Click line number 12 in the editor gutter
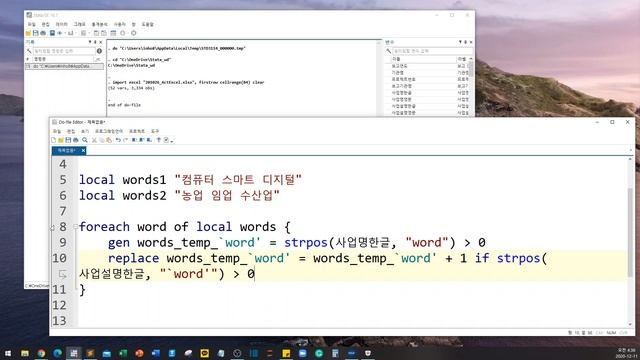This screenshot has height=360, width=640. (59, 305)
